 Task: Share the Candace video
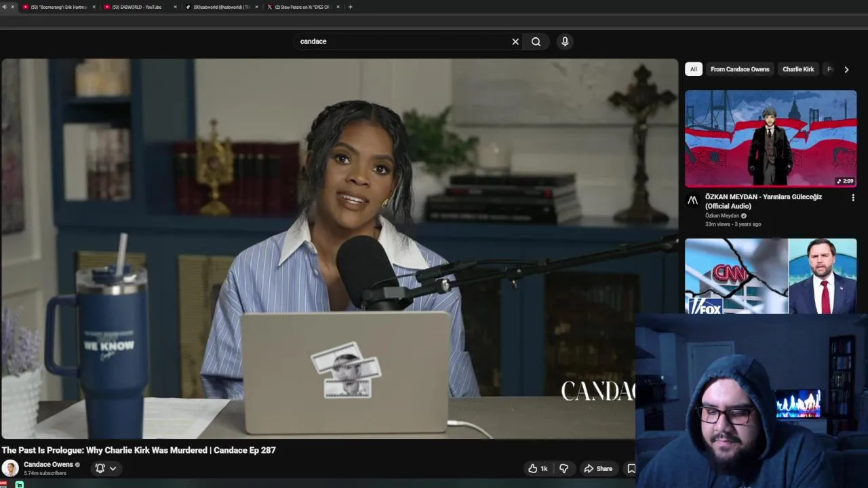598,468
